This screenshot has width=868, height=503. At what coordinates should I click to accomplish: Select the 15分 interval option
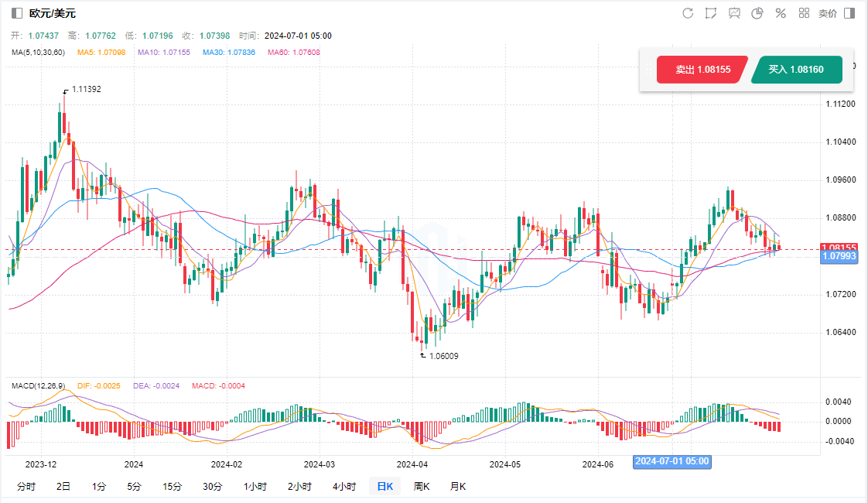(172, 487)
